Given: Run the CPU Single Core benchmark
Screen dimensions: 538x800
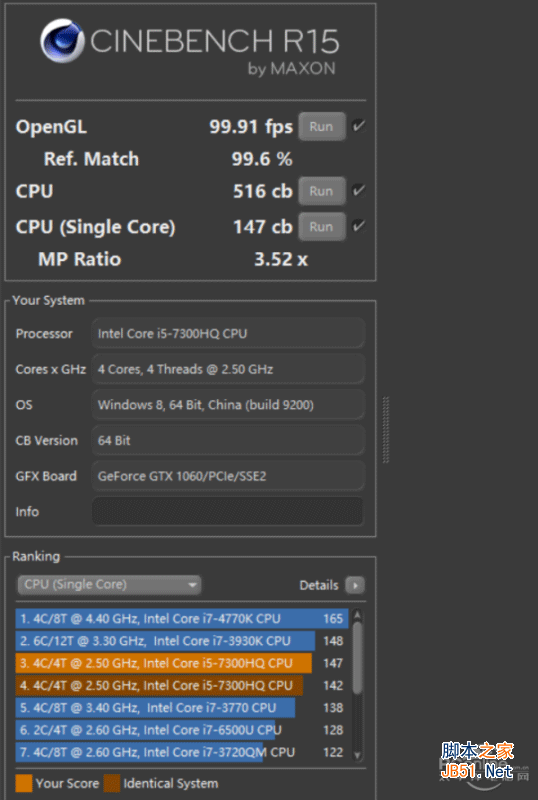Looking at the screenshot, I should click(x=322, y=227).
